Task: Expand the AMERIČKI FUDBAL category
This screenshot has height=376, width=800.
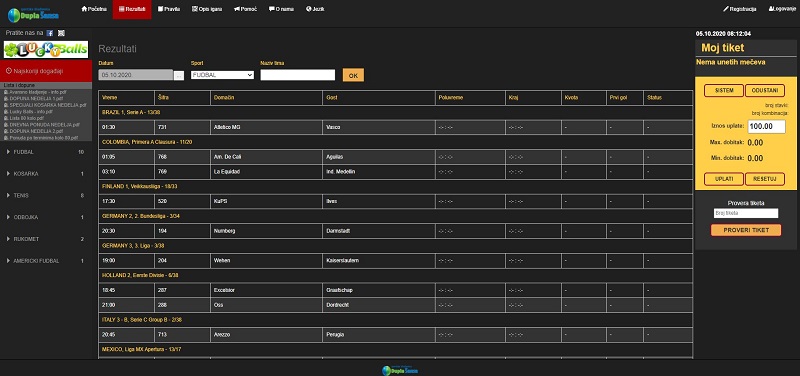Action: (x=46, y=261)
